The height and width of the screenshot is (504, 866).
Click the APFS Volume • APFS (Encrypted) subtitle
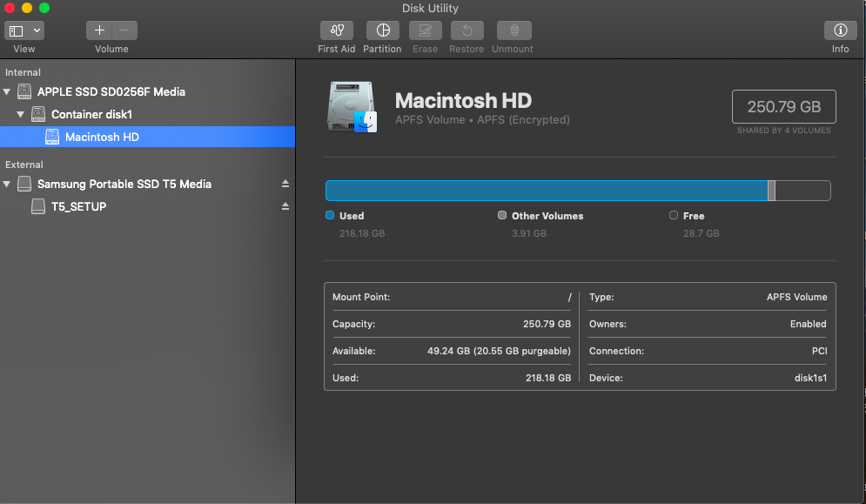(482, 120)
